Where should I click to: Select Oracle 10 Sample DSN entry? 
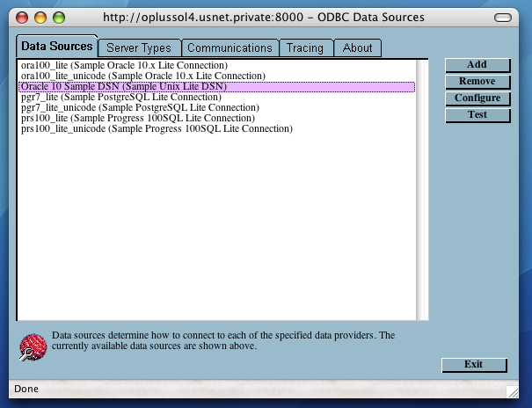123,87
